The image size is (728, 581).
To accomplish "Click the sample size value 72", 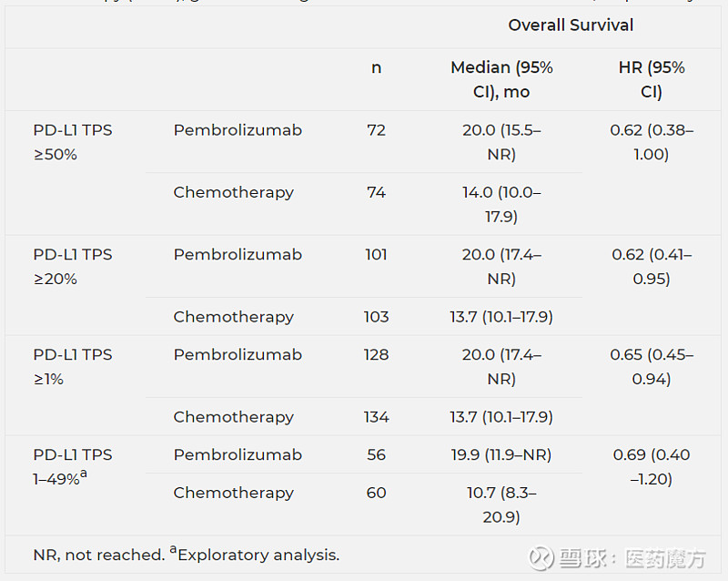I will (377, 130).
